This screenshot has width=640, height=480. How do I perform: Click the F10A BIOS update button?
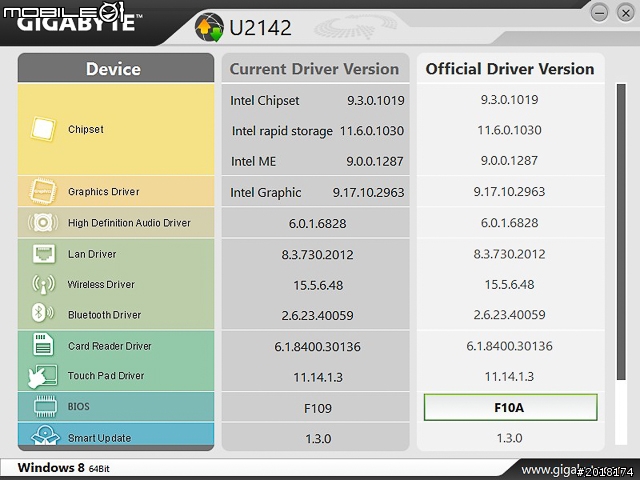(510, 407)
